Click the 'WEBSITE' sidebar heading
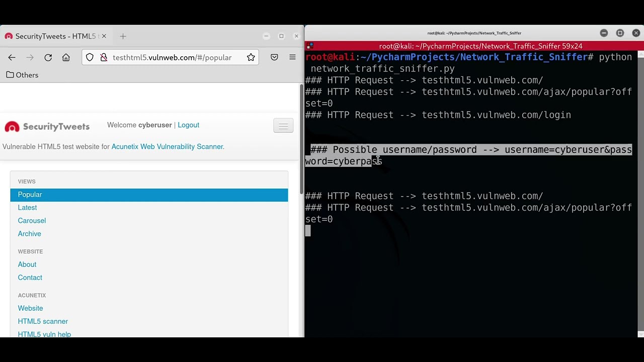644x362 pixels. click(30, 251)
